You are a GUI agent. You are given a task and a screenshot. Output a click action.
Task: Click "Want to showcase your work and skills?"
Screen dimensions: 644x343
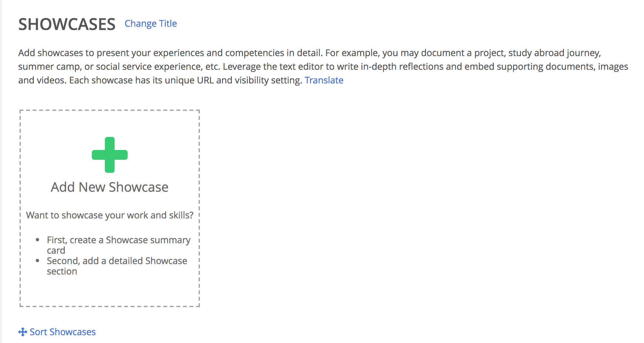(x=110, y=215)
